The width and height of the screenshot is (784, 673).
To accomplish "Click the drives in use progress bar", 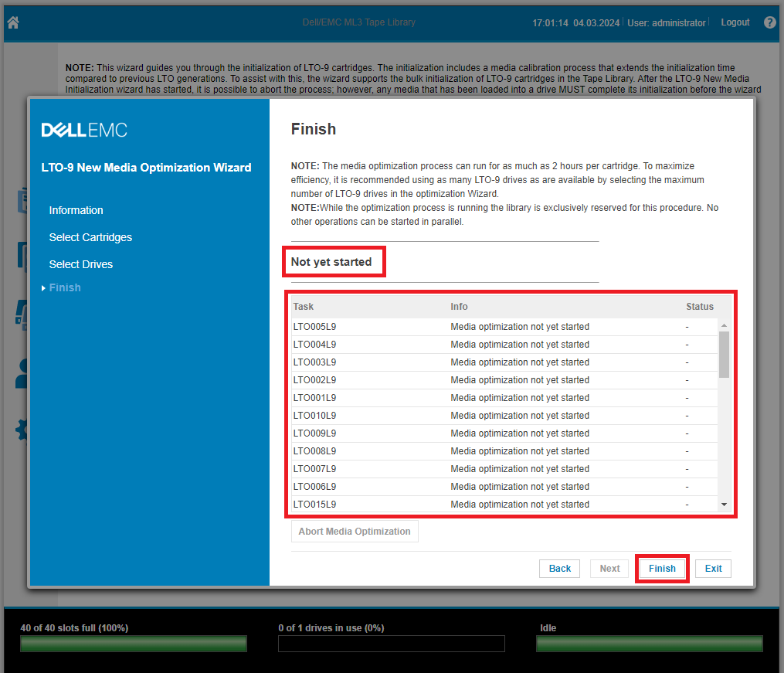I will click(x=392, y=644).
